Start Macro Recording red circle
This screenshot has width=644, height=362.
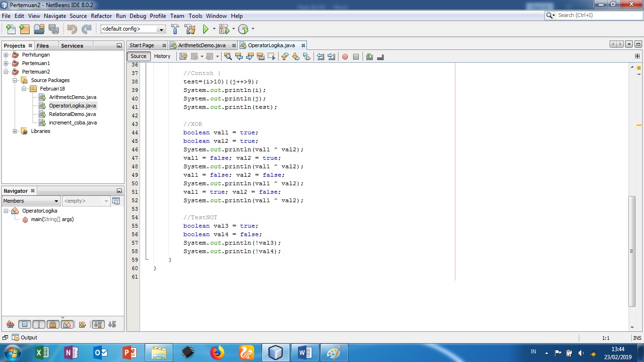(345, 57)
